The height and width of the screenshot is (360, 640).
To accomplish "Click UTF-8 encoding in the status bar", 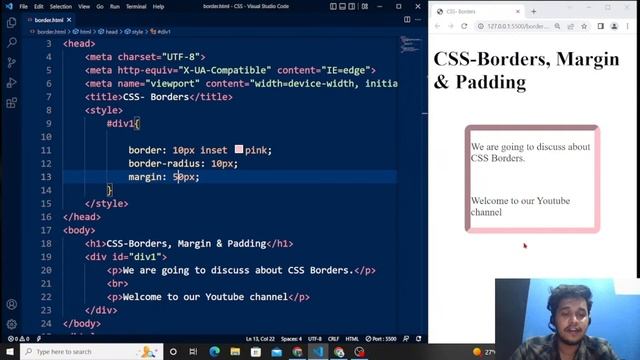I will tap(315, 339).
